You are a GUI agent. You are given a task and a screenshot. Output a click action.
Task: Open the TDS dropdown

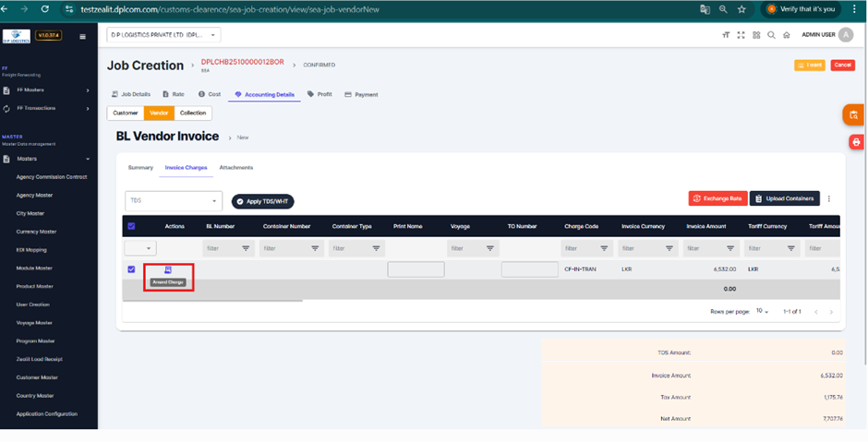(x=174, y=200)
